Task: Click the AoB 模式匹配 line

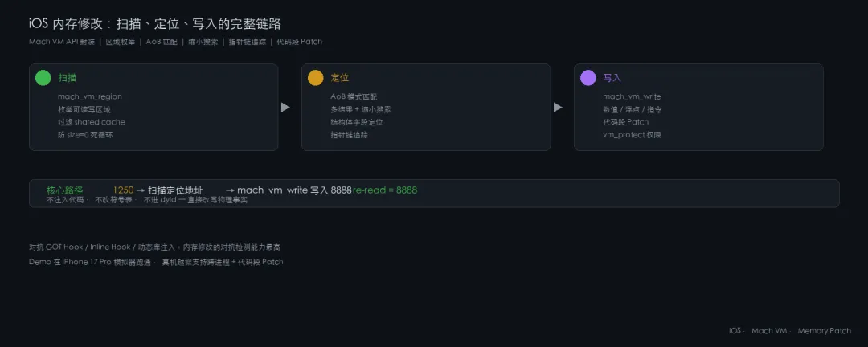Action: tap(354, 97)
